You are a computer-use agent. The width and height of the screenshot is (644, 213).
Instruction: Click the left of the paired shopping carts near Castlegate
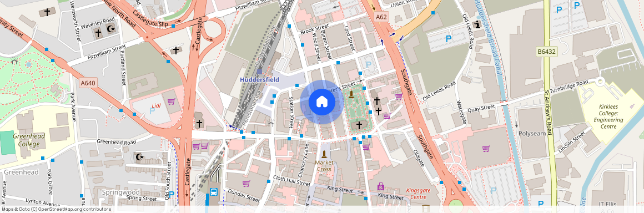click(197, 146)
